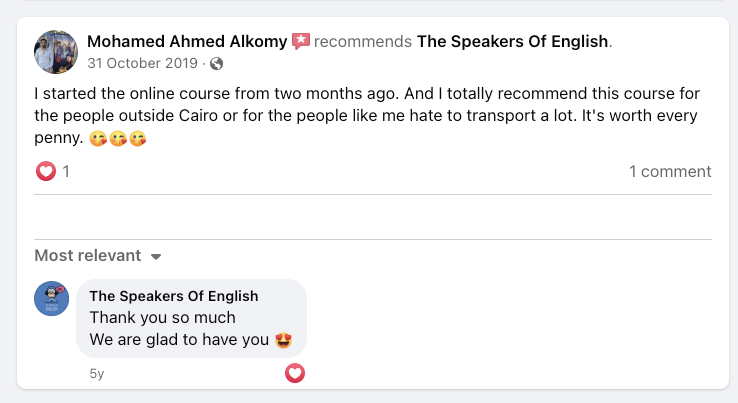Open The Speakers Of English comment avatar
Viewport: 738px width, 403px height.
click(52, 298)
